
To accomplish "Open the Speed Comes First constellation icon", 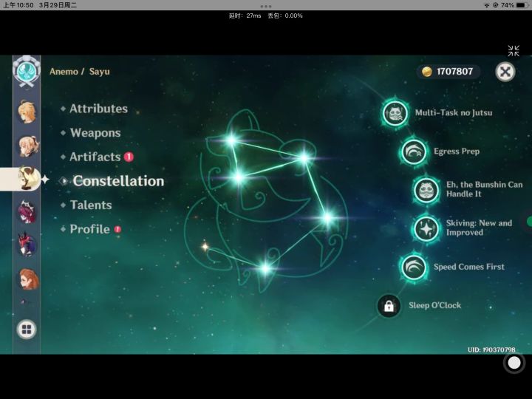I will click(x=413, y=267).
